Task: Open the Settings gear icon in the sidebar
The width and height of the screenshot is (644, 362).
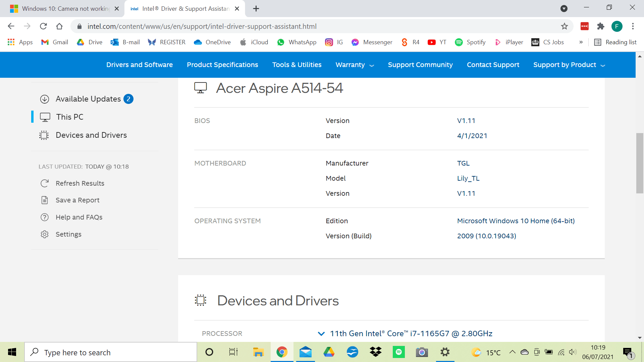Action: (45, 234)
